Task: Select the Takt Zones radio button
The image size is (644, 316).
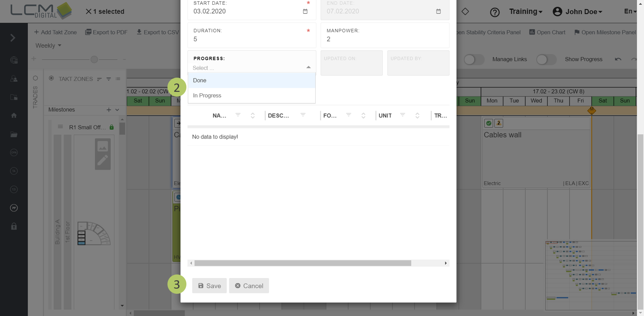Action: click(51, 78)
